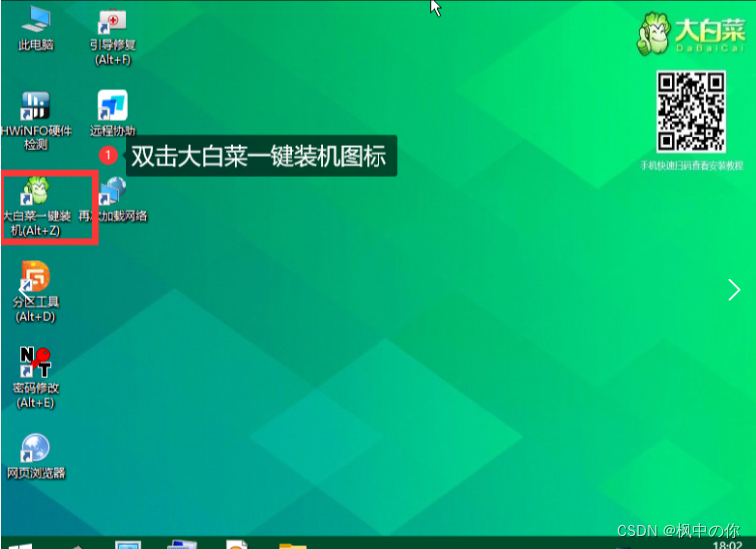Go to previous slide with left chevron

(23, 290)
